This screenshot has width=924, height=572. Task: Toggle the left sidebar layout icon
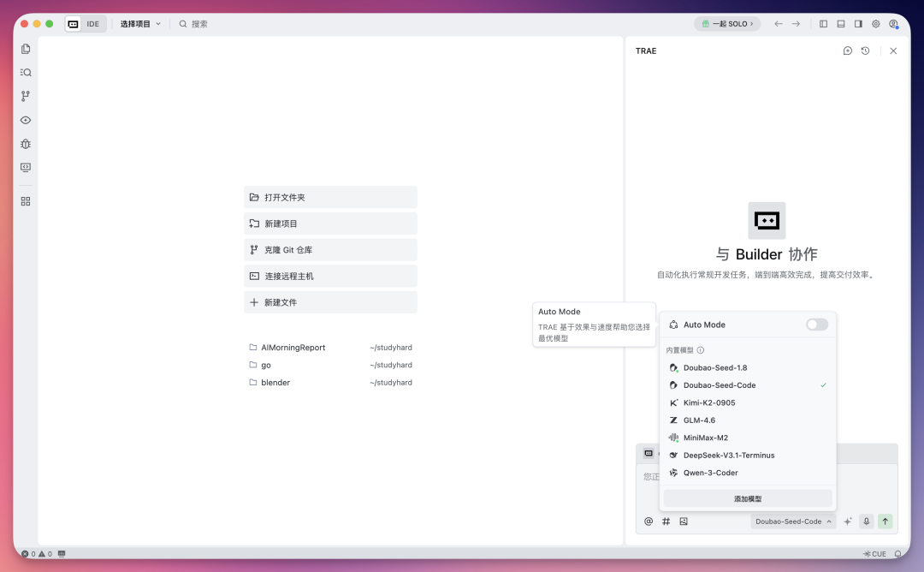click(x=823, y=24)
